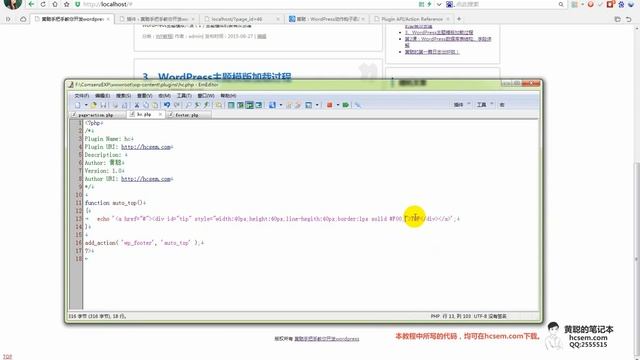Image resolution: width=640 pixels, height=360 pixels.
Task: Select the No Wrap icon in EmEditor toolbar
Action: coord(231,105)
